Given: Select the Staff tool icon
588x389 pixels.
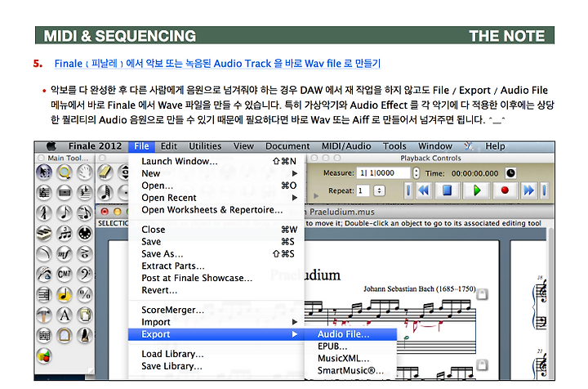Looking at the screenshot, I should (x=44, y=193).
